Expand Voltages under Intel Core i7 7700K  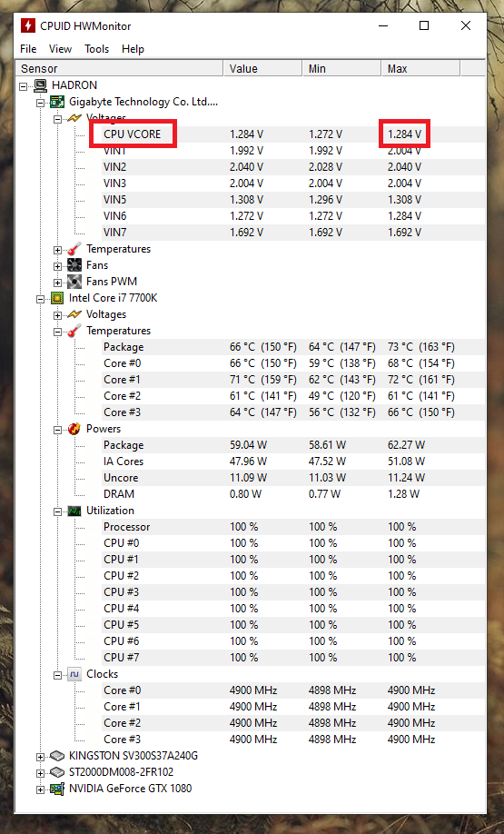57,315
